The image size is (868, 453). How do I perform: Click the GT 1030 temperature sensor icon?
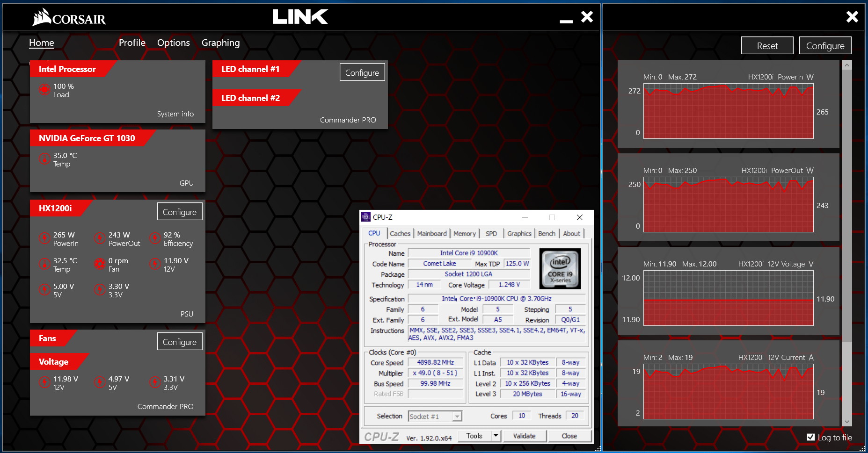coord(44,159)
